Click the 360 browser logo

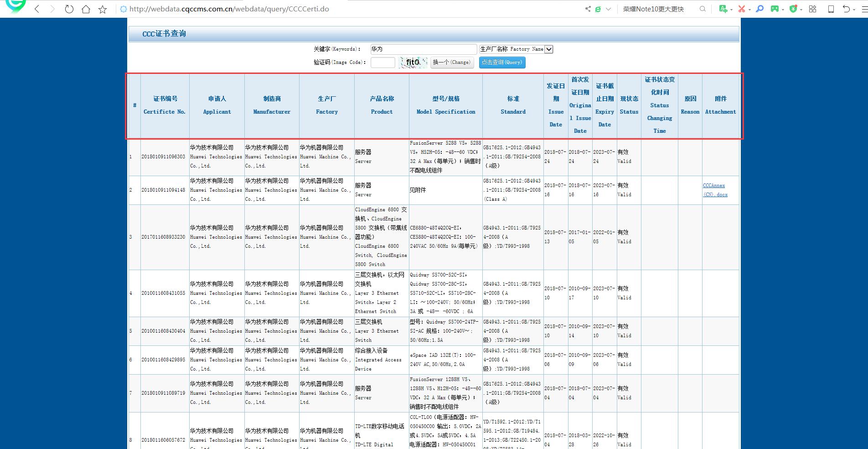coord(16,5)
